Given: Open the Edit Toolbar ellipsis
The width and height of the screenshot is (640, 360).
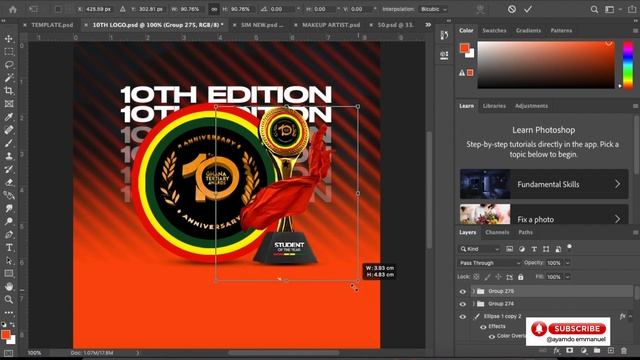Looking at the screenshot, I should click(9, 312).
